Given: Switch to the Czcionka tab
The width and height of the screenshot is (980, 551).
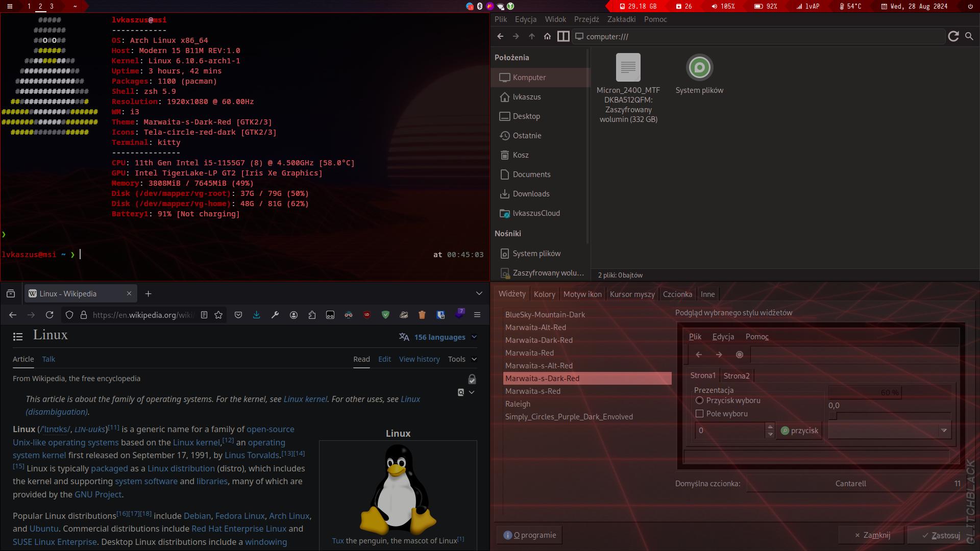Looking at the screenshot, I should (677, 294).
